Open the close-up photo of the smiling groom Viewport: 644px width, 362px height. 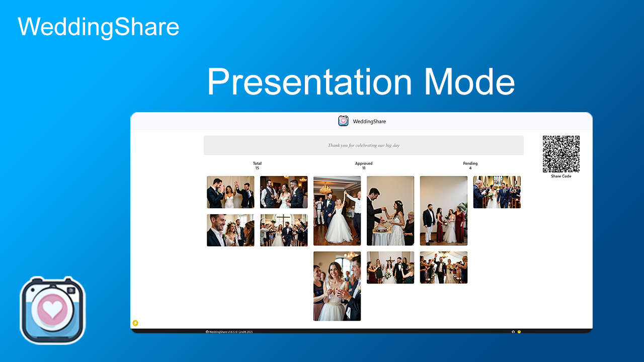coord(230,230)
